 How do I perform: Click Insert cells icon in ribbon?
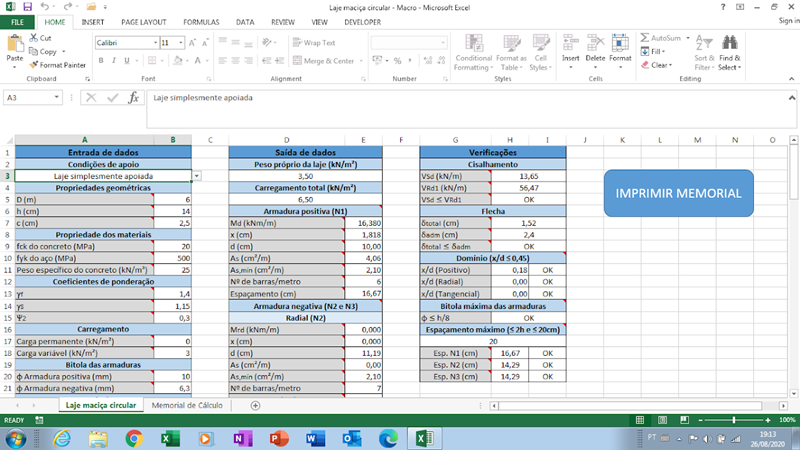tap(570, 44)
